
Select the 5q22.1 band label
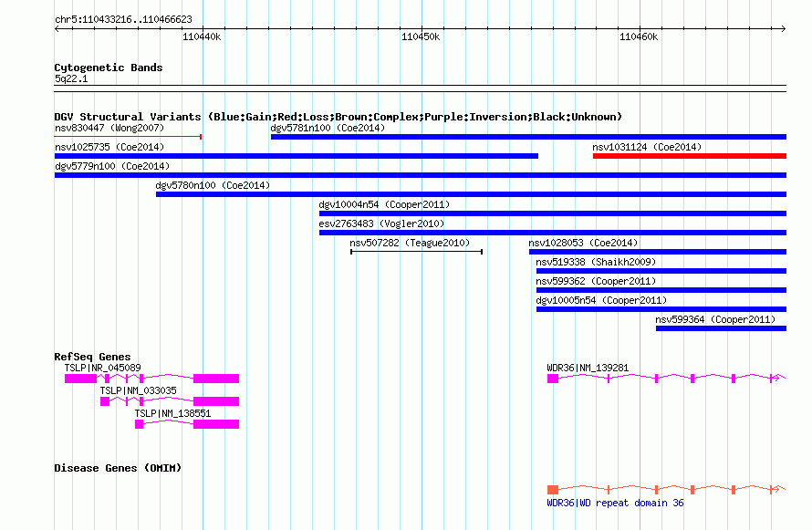[71, 78]
